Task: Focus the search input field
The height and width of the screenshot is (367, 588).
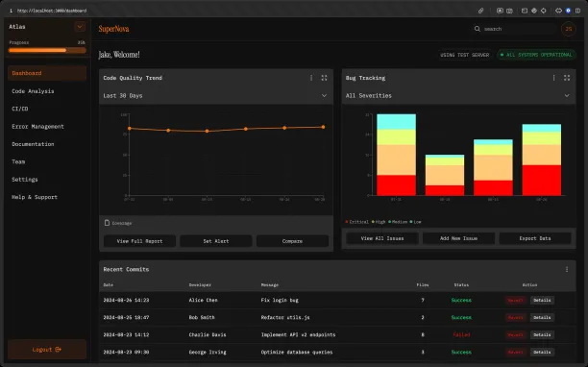Action: tap(519, 29)
